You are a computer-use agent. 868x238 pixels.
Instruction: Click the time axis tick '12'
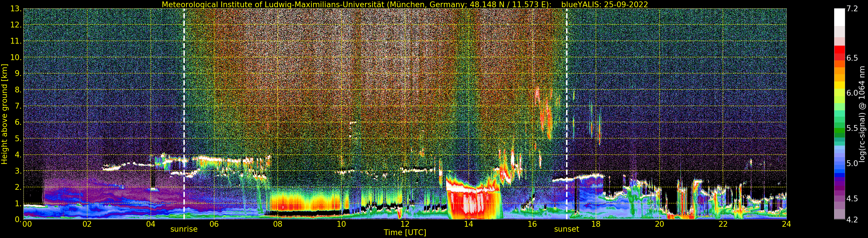tap(405, 224)
